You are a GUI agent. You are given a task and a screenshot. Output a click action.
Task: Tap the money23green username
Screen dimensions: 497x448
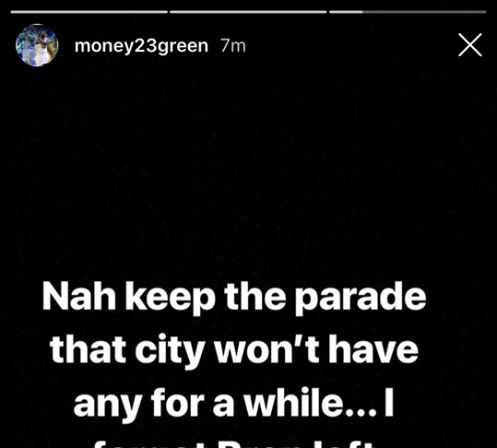tap(141, 46)
